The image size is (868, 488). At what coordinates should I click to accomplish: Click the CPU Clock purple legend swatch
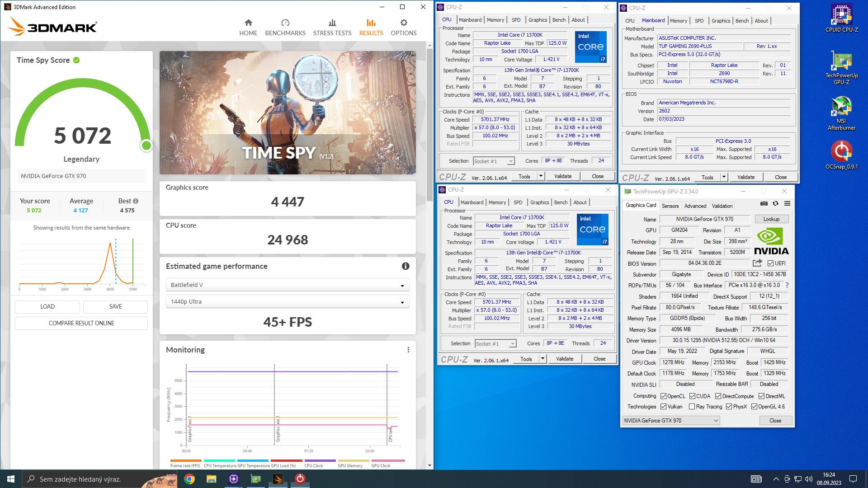[320, 461]
